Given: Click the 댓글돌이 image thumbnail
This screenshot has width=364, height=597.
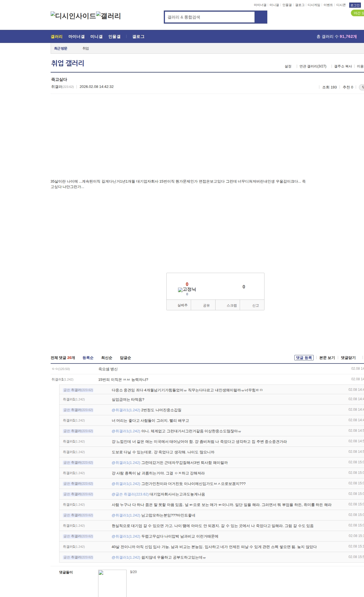Looking at the screenshot, I should point(112,583).
